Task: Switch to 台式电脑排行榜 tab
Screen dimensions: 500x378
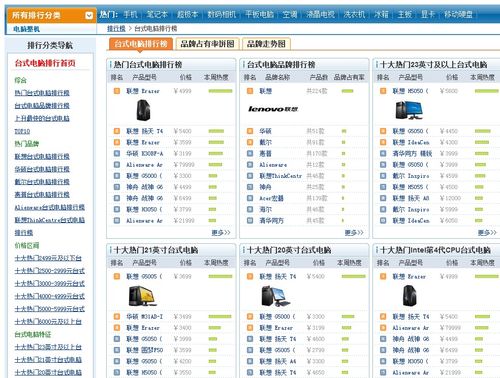Action: 141,44
